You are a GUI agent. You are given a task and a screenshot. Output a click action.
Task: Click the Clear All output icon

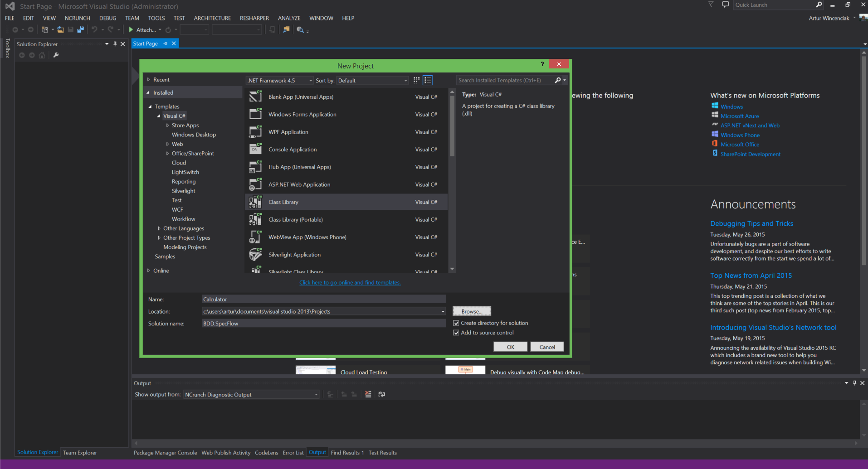(368, 394)
